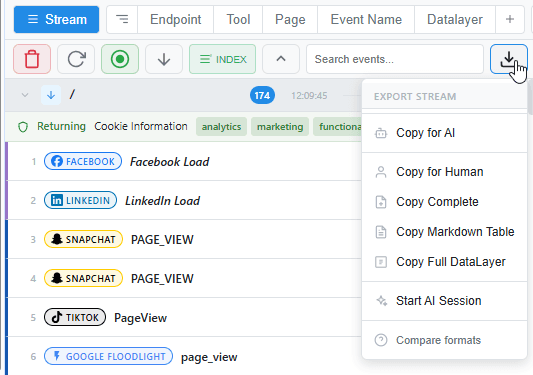Open PAGE_VIEW event in row 4

pos(162,279)
